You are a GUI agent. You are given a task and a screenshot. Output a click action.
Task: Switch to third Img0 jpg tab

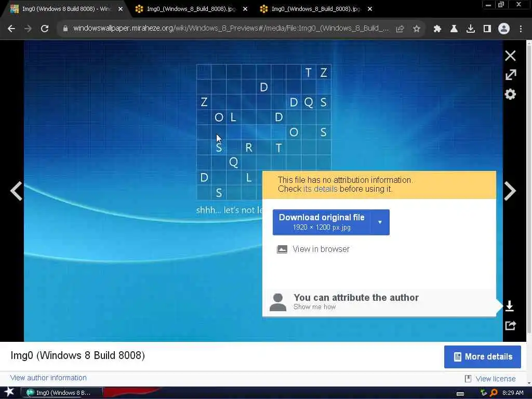point(315,9)
